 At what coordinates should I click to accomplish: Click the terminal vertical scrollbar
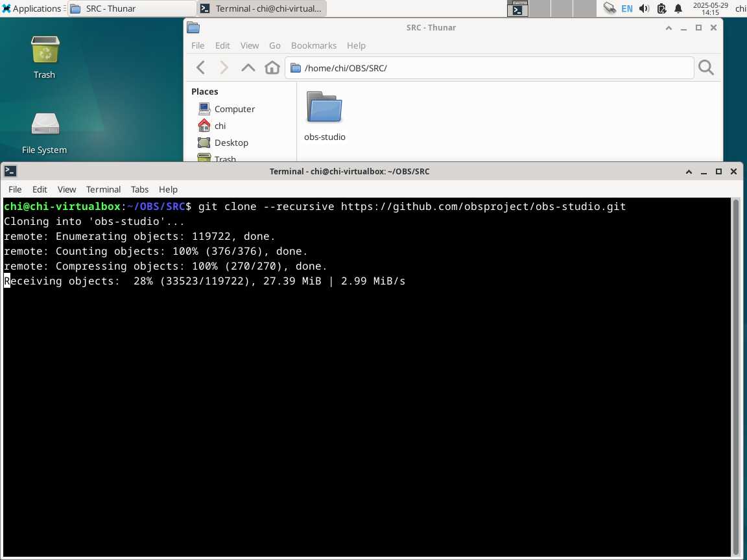click(x=735, y=376)
